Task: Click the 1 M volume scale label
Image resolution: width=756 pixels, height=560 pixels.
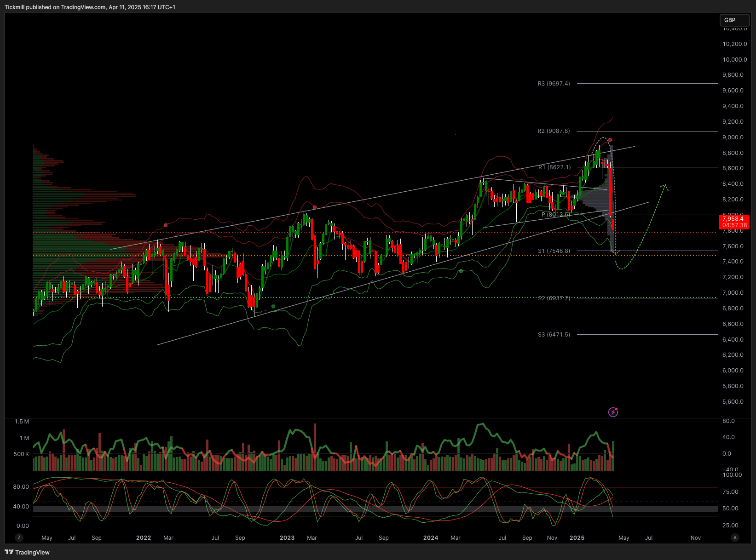Action: click(24, 438)
